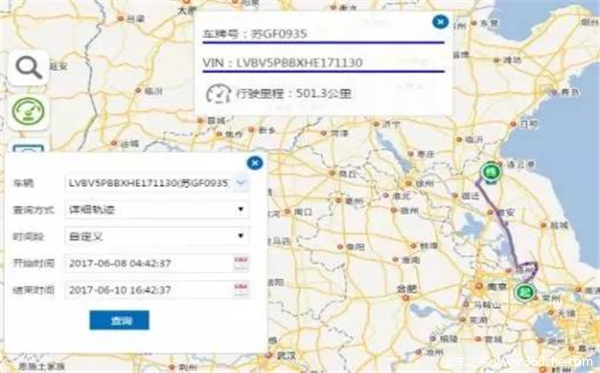
Task: Click the 南京 city label on map
Action: pyautogui.click(x=497, y=286)
